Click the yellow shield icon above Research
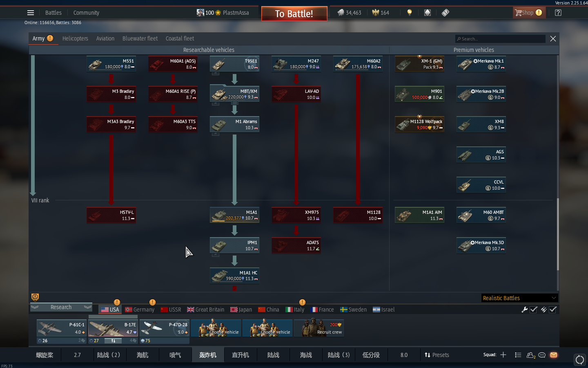 point(35,297)
